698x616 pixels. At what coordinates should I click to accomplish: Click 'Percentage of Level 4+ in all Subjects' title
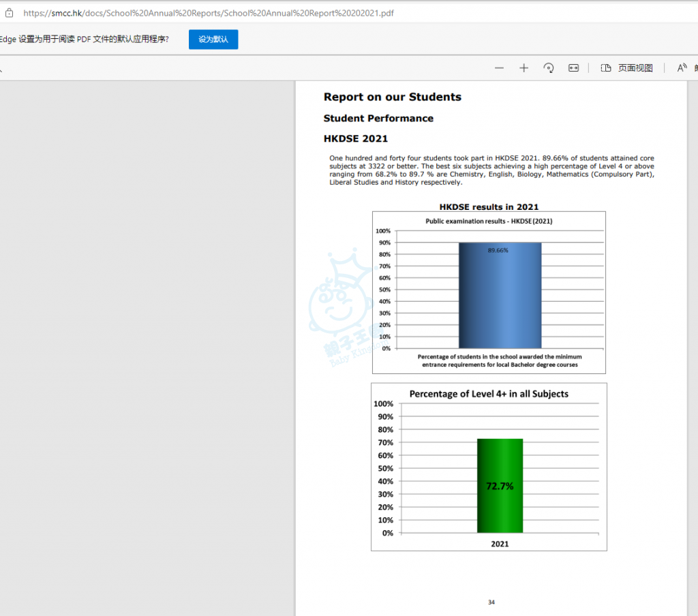pyautogui.click(x=489, y=394)
